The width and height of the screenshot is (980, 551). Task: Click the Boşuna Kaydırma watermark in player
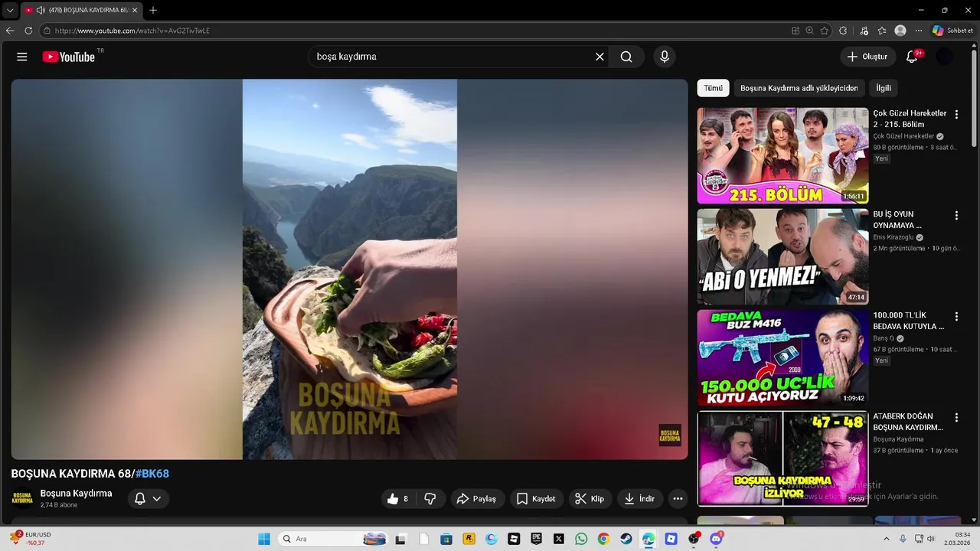click(x=670, y=435)
